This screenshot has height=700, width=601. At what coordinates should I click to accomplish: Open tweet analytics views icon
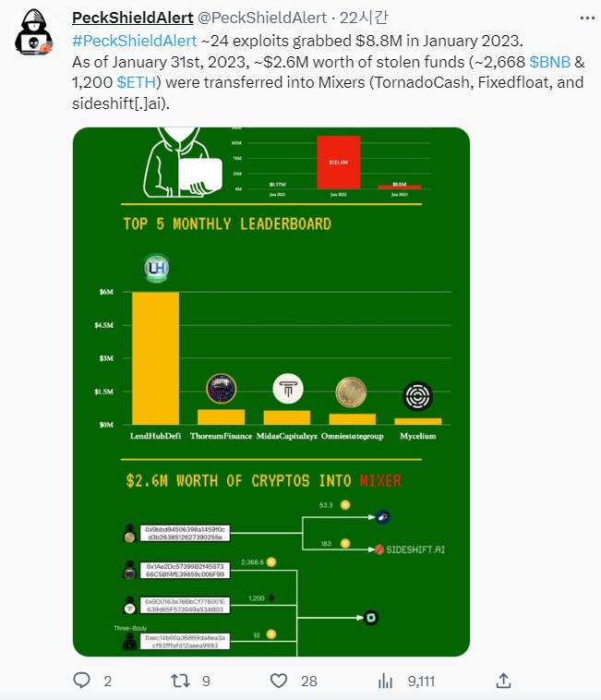[386, 681]
